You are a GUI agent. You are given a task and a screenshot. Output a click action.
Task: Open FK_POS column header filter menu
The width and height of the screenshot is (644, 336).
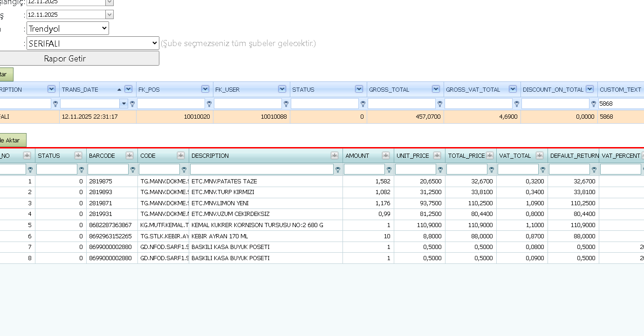(205, 89)
